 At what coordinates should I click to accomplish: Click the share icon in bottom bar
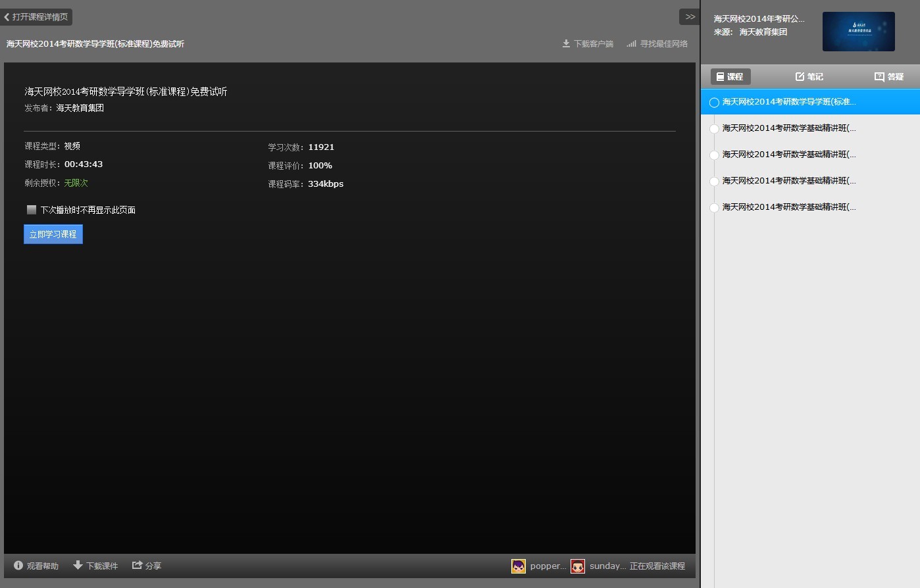pos(137,565)
